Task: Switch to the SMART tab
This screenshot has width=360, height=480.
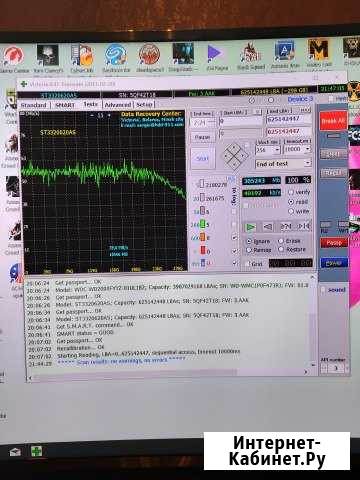Action: point(65,105)
